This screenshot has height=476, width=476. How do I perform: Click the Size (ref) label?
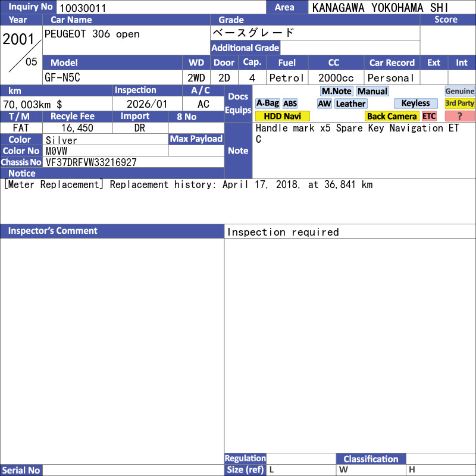[x=245, y=469]
